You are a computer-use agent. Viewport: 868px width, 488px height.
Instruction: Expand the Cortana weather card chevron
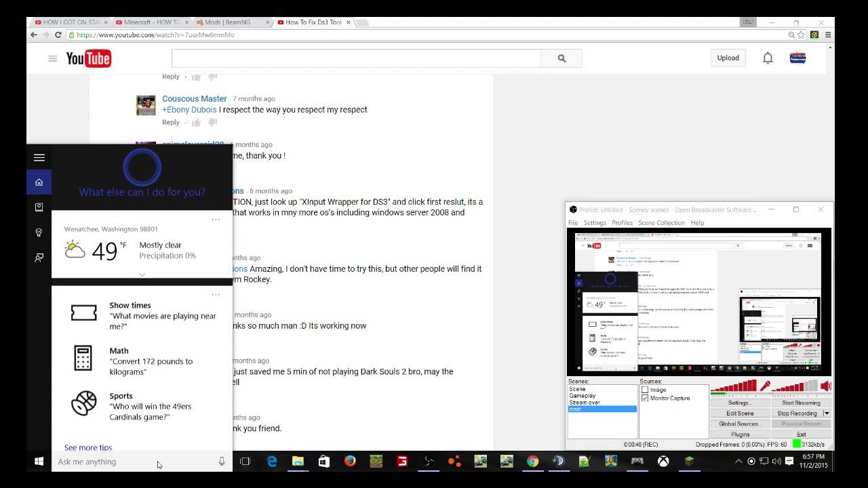[142, 274]
